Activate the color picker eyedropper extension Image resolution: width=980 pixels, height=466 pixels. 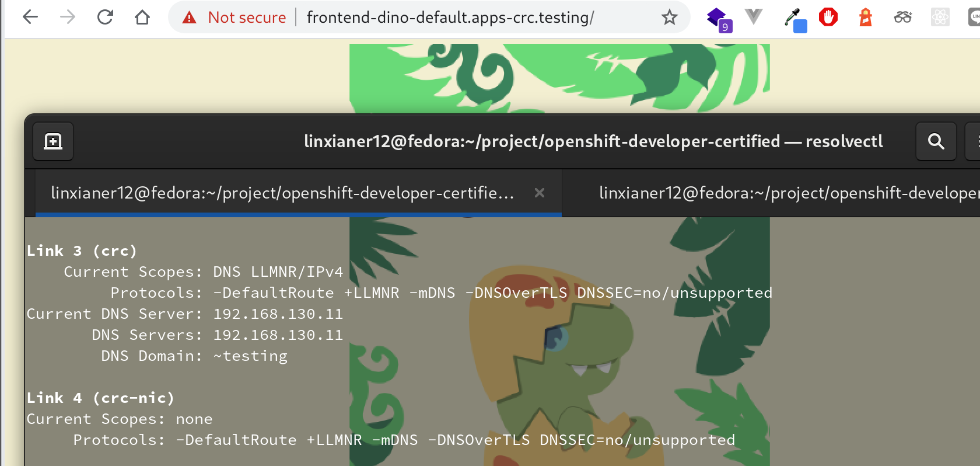pos(794,20)
